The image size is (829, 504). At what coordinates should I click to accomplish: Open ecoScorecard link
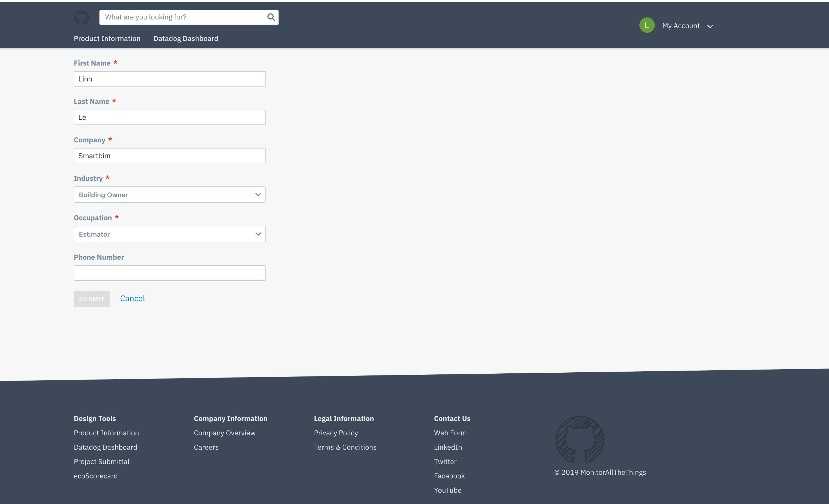coord(96,476)
